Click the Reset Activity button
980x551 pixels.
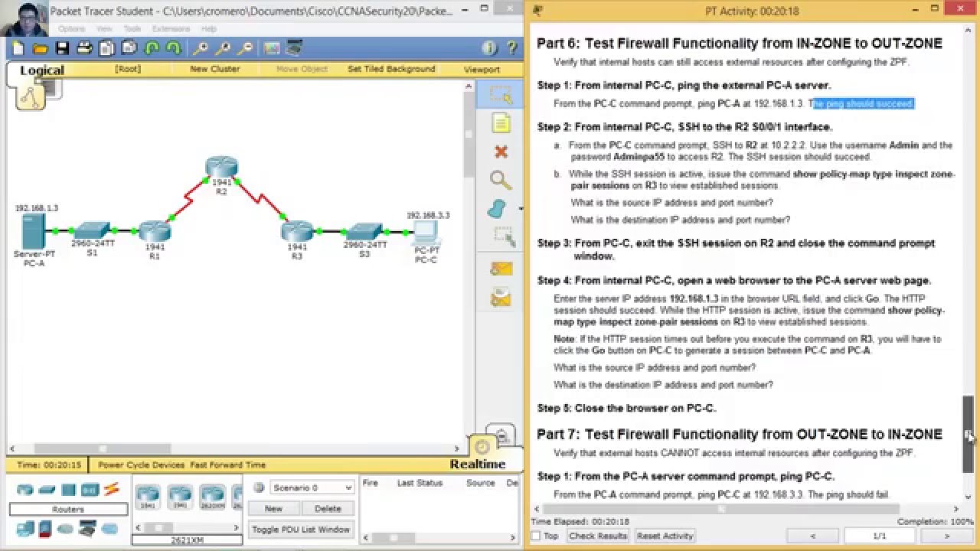tap(665, 536)
